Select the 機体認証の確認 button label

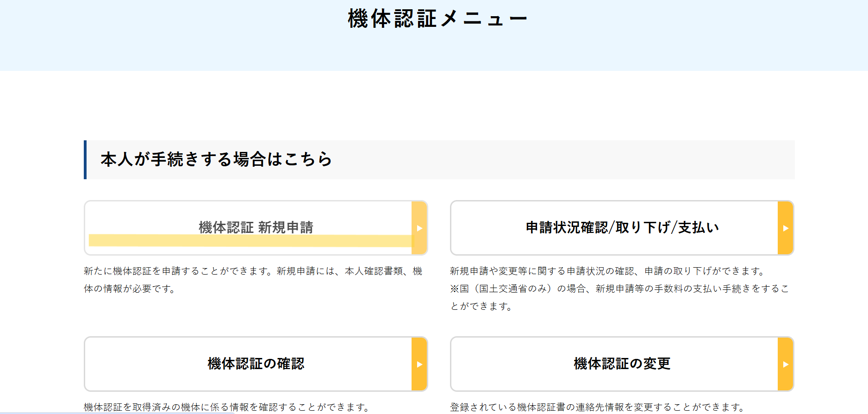(x=256, y=364)
